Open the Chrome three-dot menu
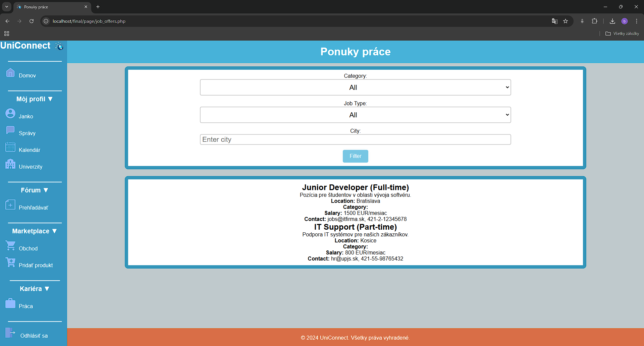644x346 pixels. pos(637,21)
